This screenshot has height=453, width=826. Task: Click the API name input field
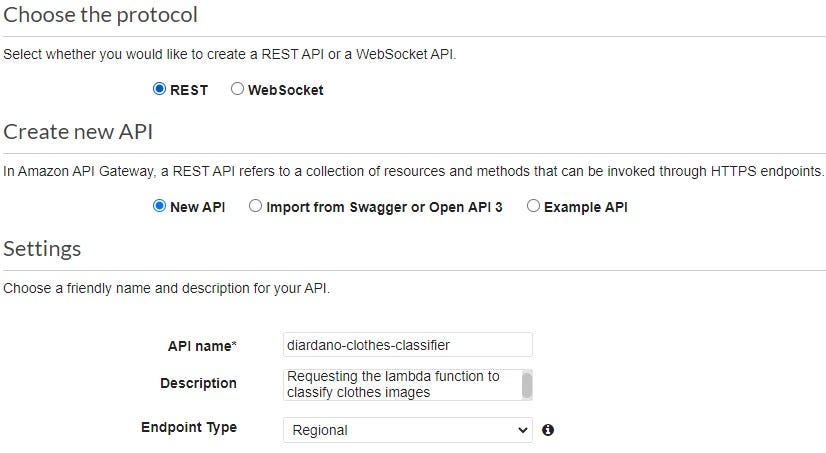pyautogui.click(x=407, y=345)
